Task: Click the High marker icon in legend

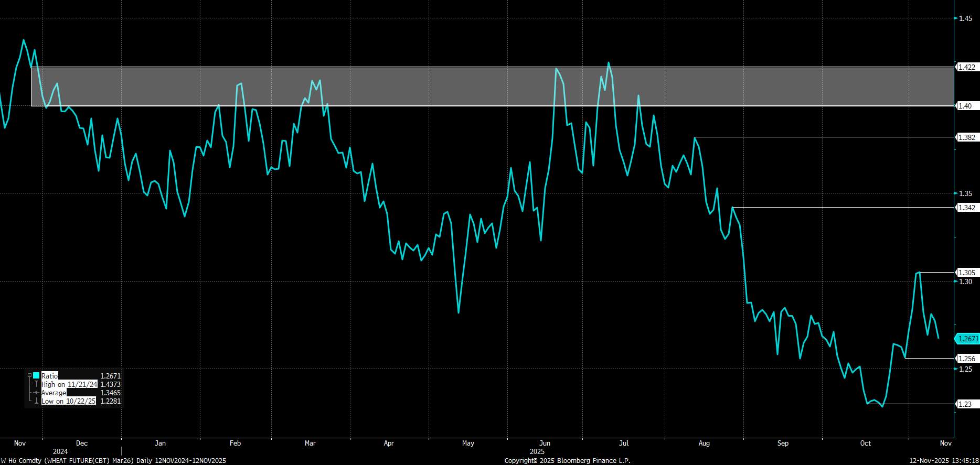Action: pyautogui.click(x=36, y=384)
